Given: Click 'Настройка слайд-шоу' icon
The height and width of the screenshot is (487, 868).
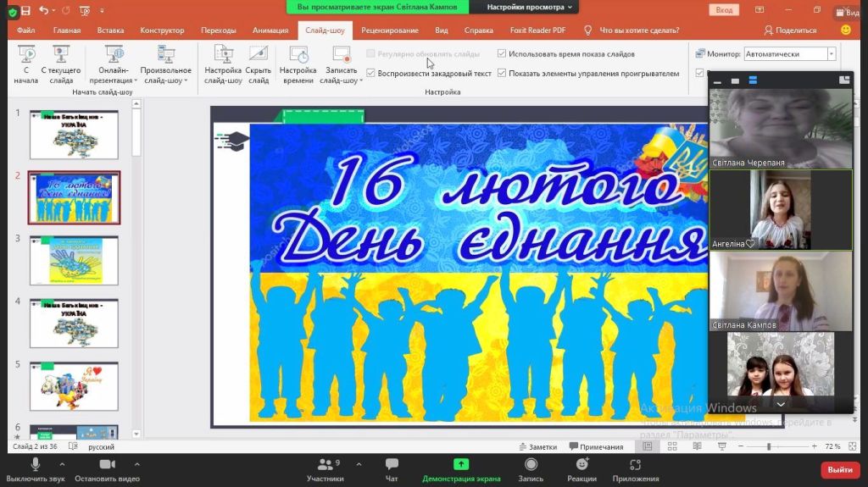Looking at the screenshot, I should [223, 56].
